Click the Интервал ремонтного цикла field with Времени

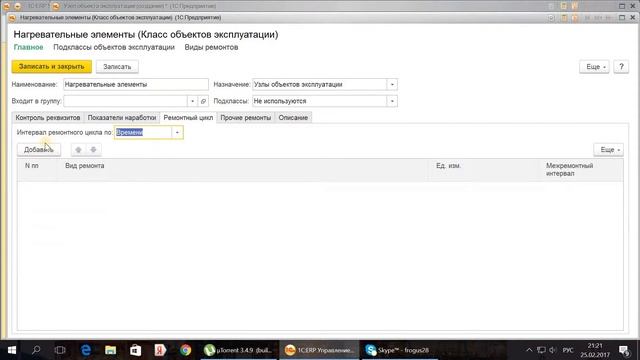coord(143,133)
